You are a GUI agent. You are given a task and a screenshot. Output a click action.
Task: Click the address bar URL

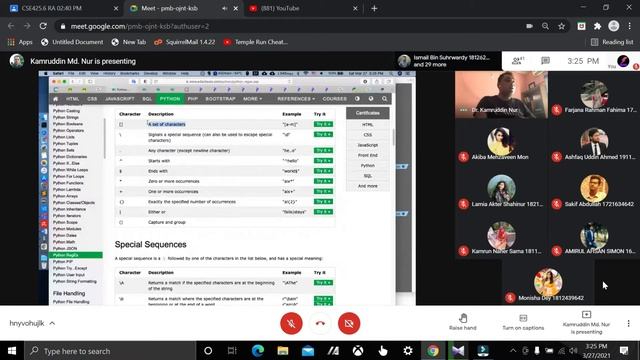(140, 26)
